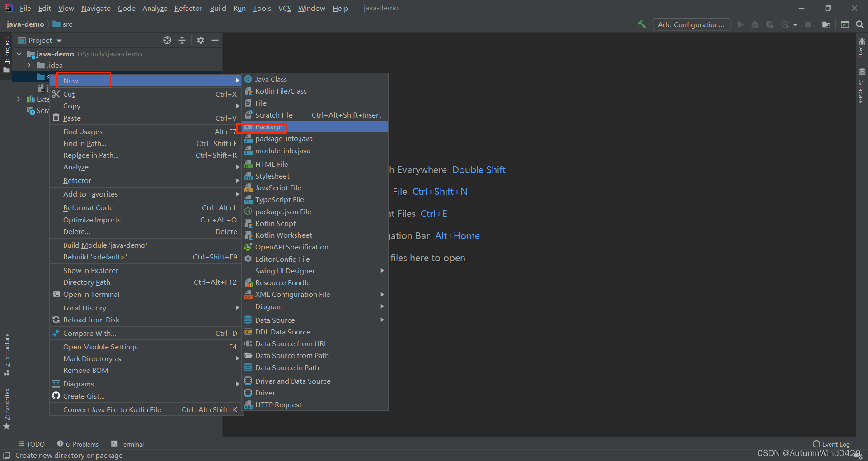Open the Ant tool window on right

(862, 47)
